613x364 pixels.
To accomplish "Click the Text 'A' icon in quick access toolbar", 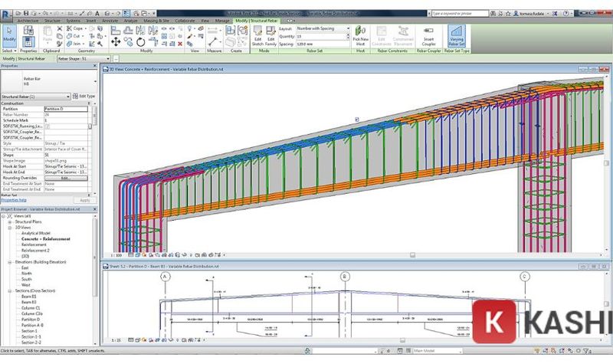I will [97, 14].
